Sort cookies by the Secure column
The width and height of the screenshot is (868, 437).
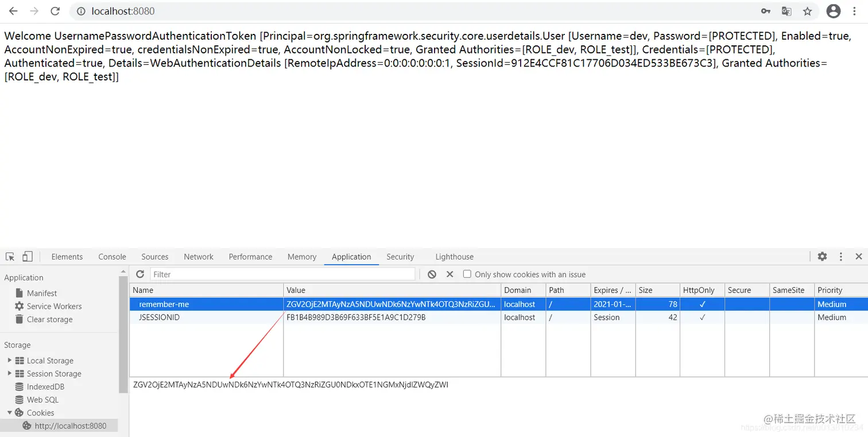click(747, 290)
